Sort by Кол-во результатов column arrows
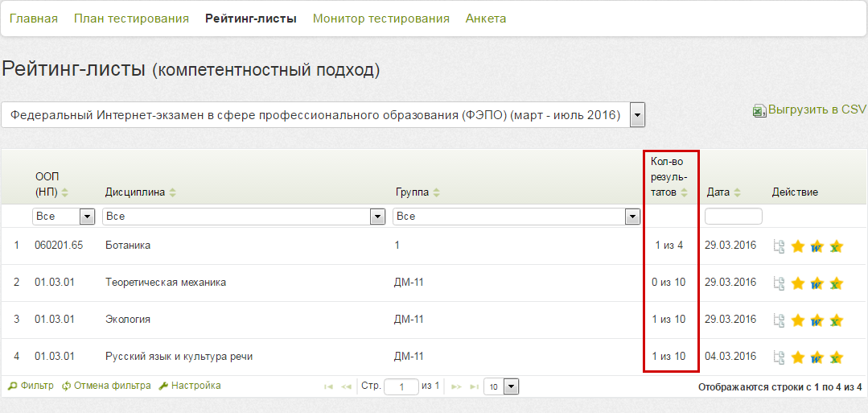Viewport: 868px width, 413px height. pos(685,193)
